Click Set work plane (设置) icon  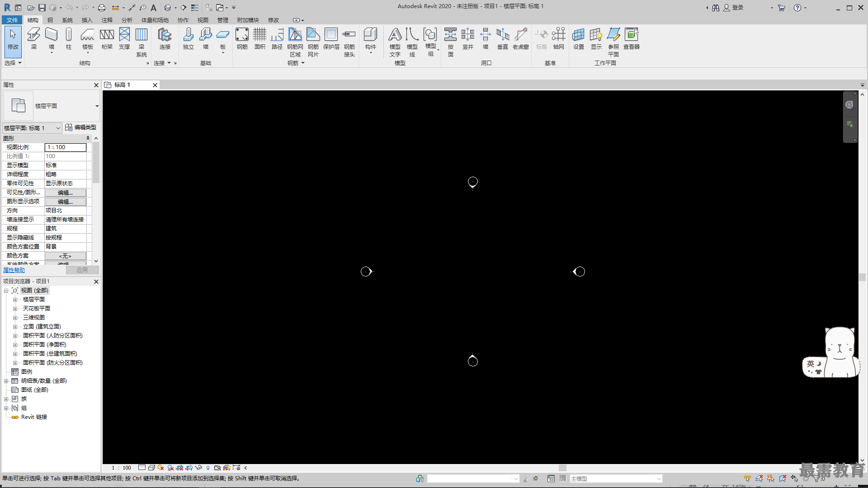[579, 38]
